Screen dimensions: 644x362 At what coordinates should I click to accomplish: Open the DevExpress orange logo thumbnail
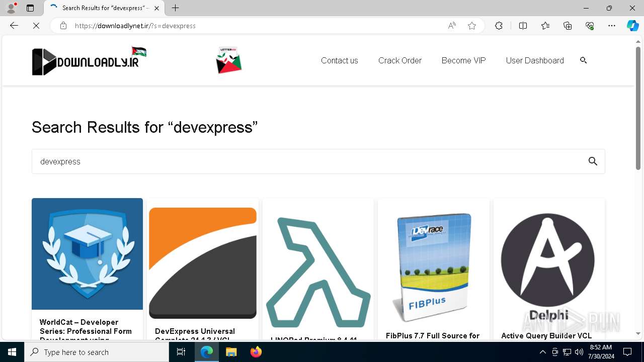[x=203, y=263]
